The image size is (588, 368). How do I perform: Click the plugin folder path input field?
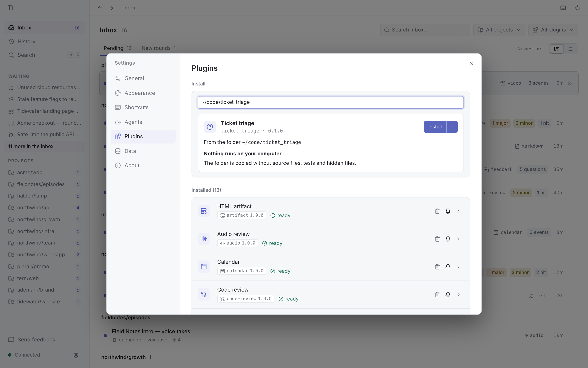click(331, 102)
